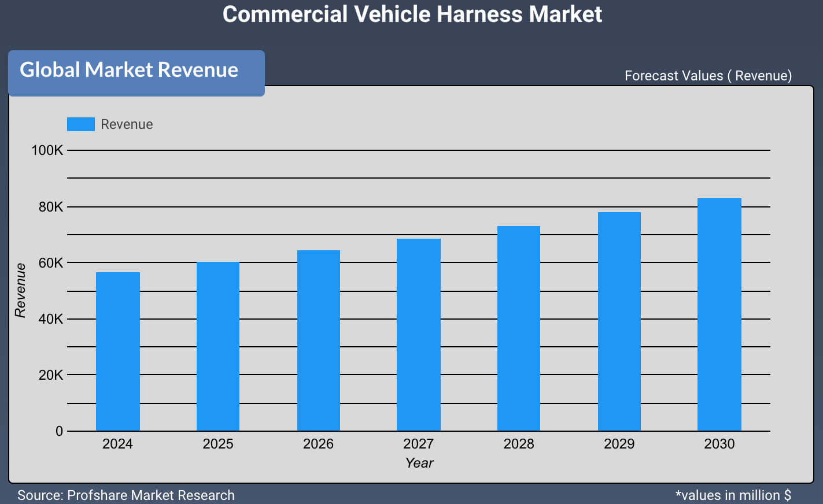
Task: Click the *values in million $ note
Action: 733,495
